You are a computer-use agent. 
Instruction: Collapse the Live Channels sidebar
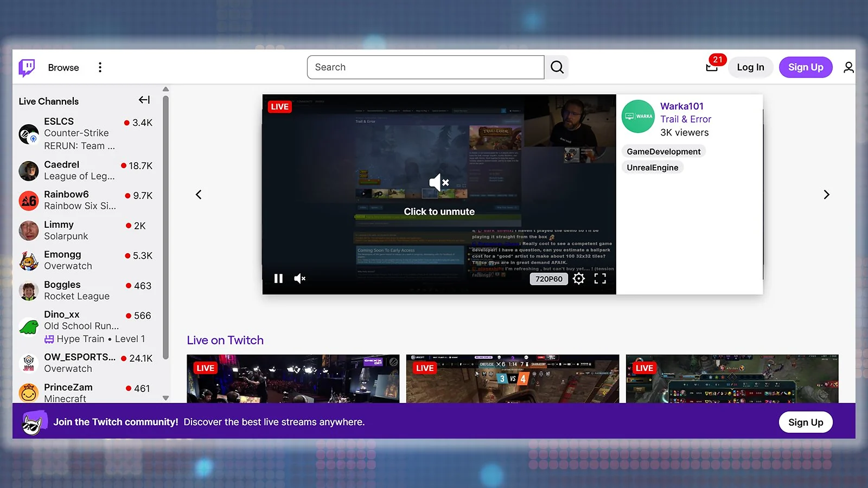click(144, 100)
